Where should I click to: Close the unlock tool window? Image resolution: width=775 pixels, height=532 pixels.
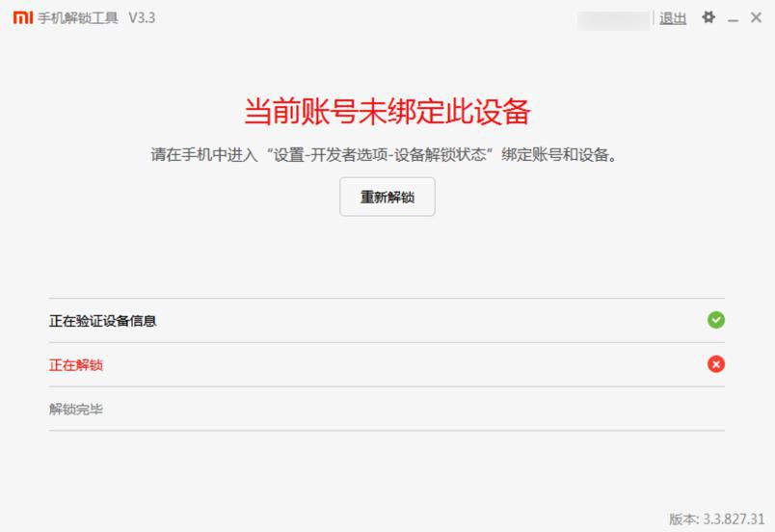[x=756, y=17]
